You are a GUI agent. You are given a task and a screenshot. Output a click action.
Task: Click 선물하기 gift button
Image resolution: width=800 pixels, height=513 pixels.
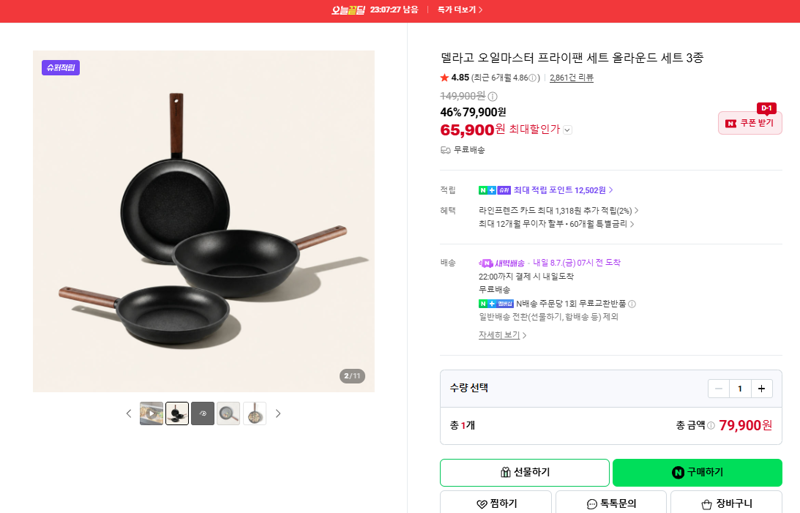tap(524, 473)
